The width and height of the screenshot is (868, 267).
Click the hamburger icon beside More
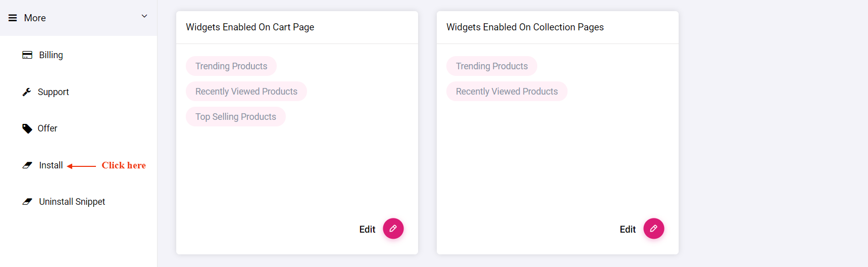tap(13, 18)
